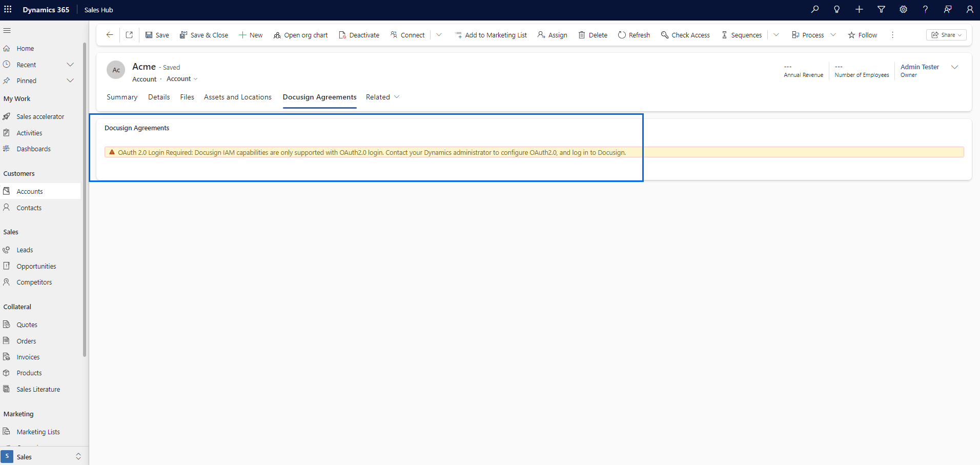
Task: Click the Sales accelerator icon in sidebar
Action: pos(7,116)
